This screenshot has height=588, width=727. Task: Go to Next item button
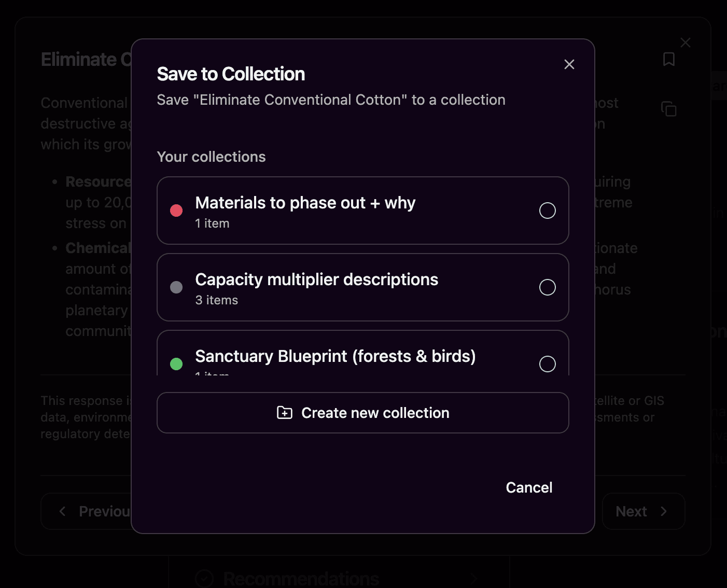(x=644, y=511)
